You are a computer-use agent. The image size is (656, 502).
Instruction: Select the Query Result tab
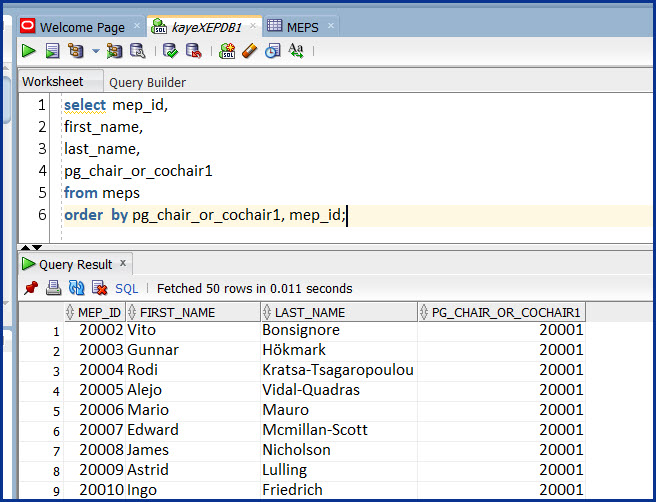(x=76, y=264)
